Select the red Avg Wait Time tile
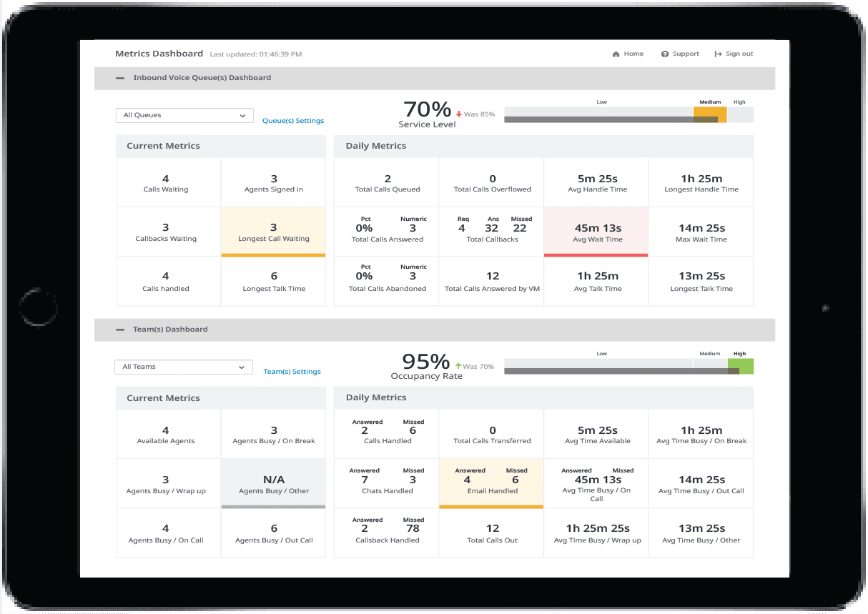 click(596, 232)
